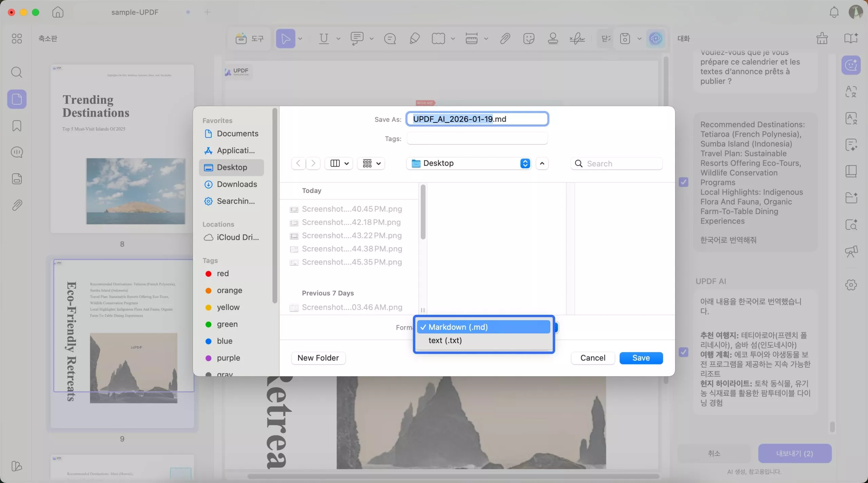Open the Desktop location popup menu

[x=469, y=163]
